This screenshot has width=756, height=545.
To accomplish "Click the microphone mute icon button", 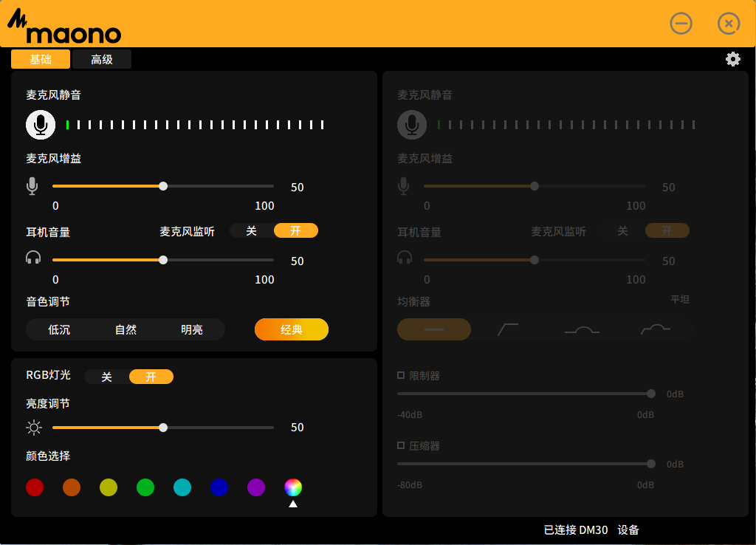I will [x=41, y=125].
